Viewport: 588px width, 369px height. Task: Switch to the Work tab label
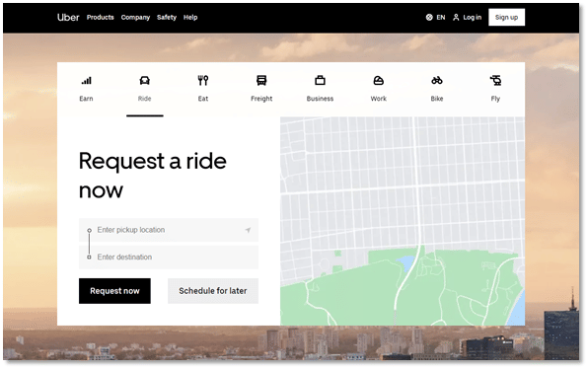[379, 99]
